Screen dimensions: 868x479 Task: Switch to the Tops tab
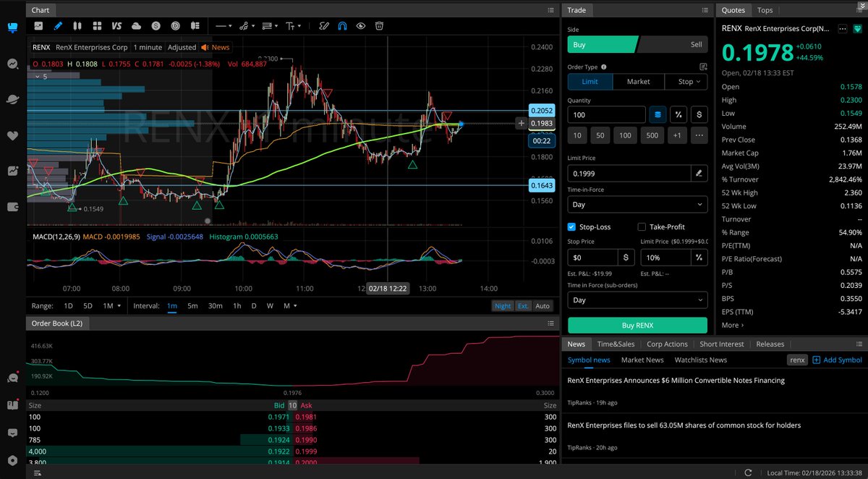coord(765,10)
